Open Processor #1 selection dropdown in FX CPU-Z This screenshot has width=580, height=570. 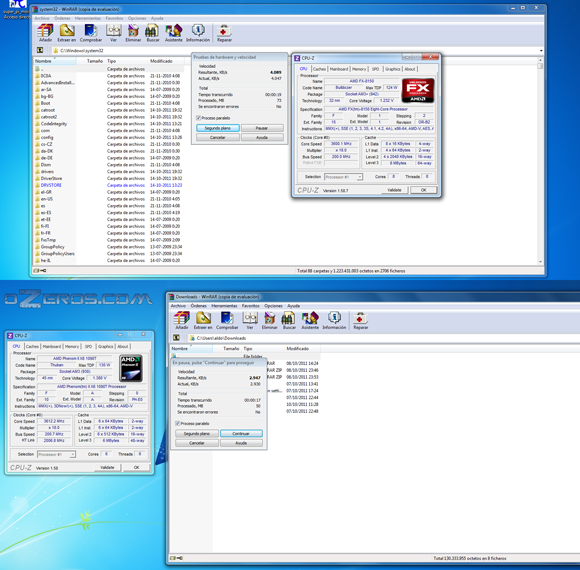[x=343, y=177]
